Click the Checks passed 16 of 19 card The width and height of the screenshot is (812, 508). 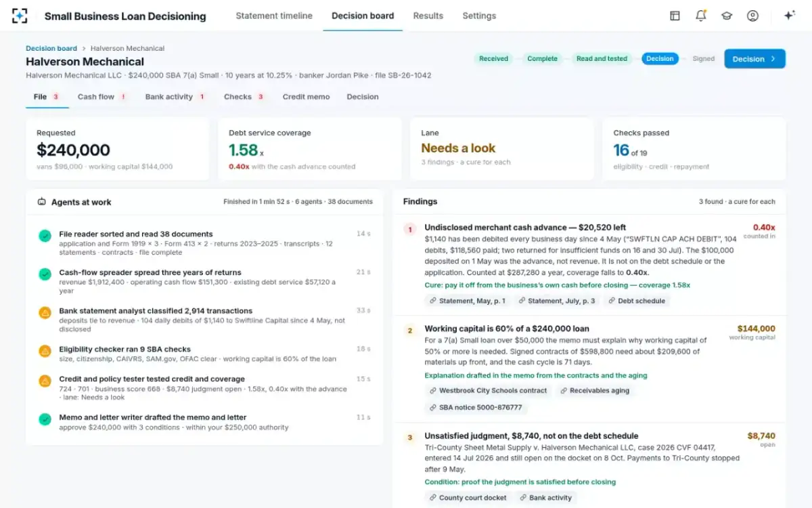coord(694,149)
